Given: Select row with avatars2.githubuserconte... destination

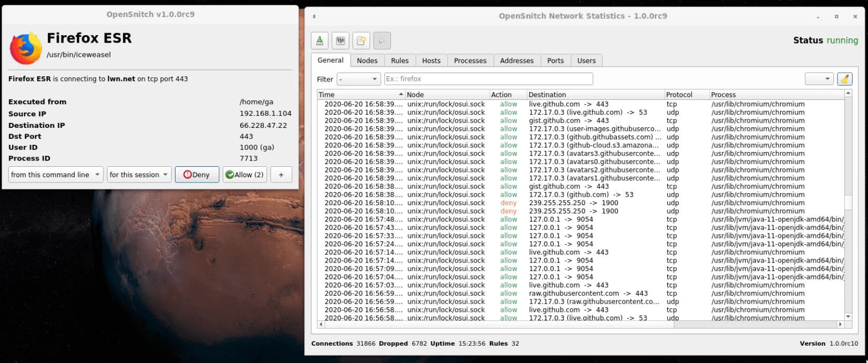Looking at the screenshot, I should pos(581,170).
